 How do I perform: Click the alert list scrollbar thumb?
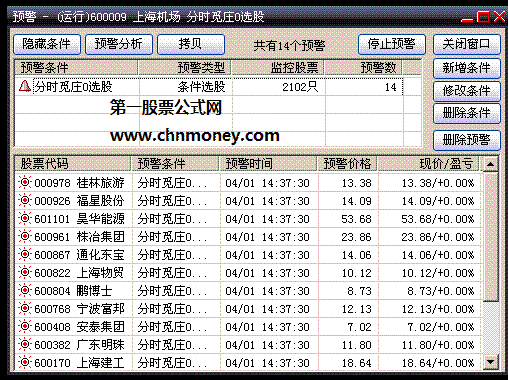490,236
